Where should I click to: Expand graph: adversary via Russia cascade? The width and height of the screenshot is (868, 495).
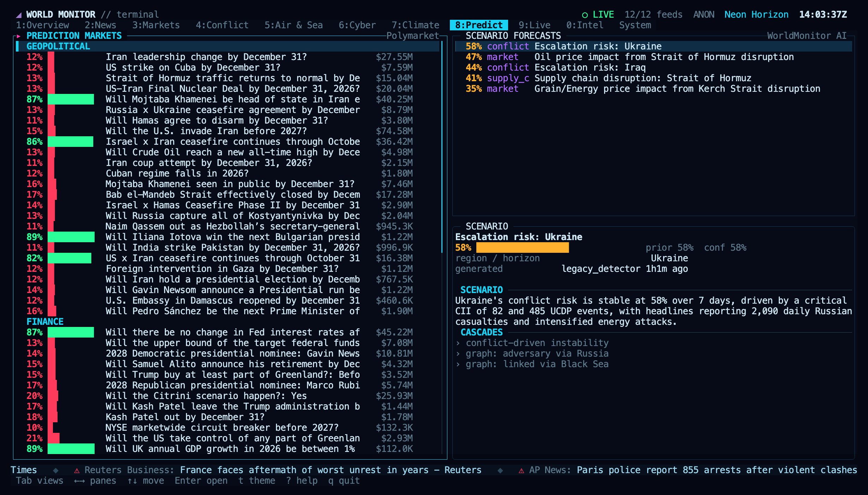(532, 353)
